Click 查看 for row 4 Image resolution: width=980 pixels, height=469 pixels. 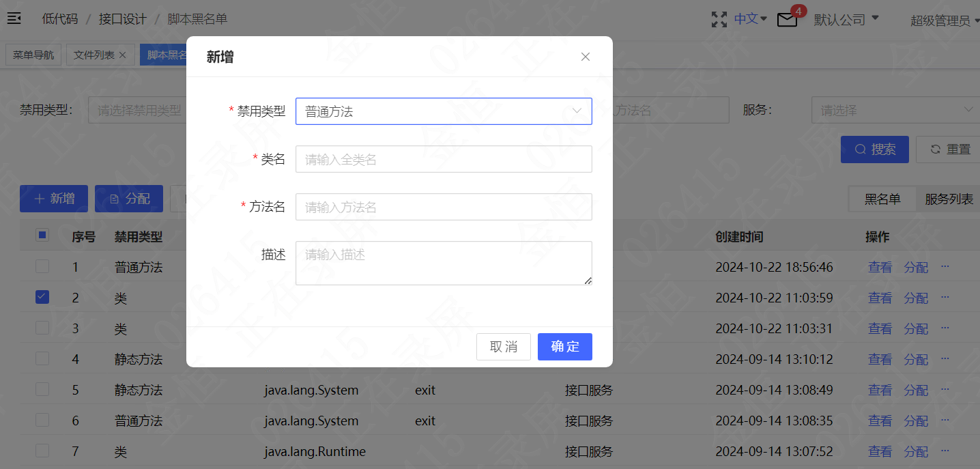(880, 360)
